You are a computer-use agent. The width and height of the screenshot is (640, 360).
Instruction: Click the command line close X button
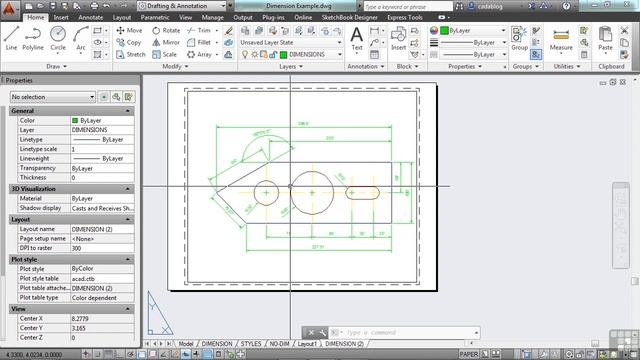click(311, 333)
